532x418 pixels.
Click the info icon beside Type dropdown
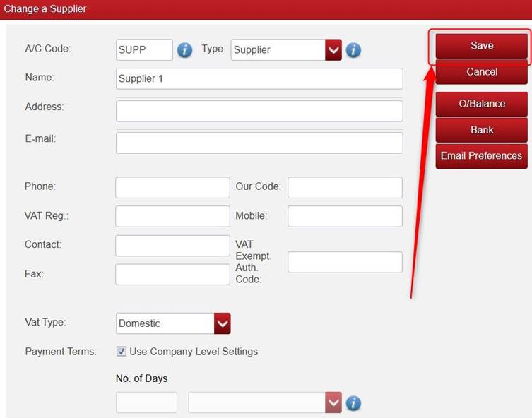click(353, 50)
